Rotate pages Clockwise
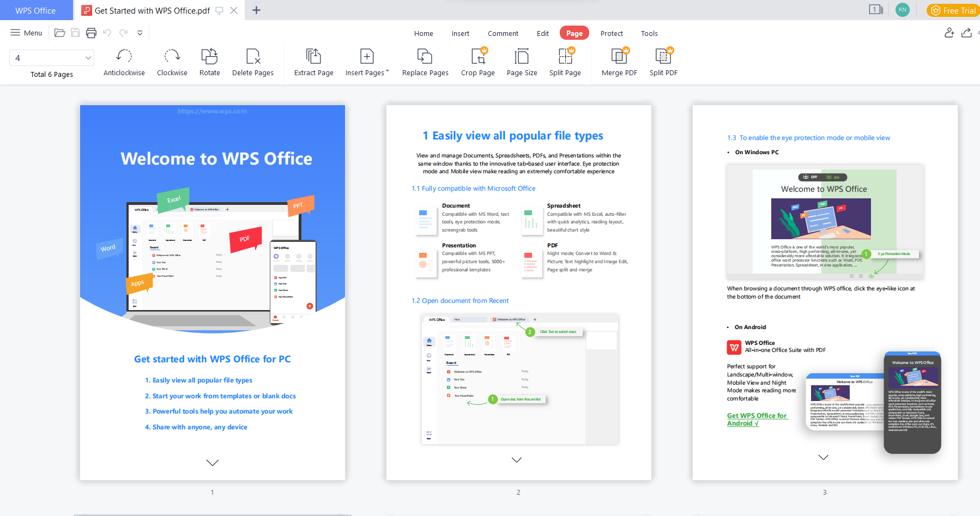 tap(172, 61)
